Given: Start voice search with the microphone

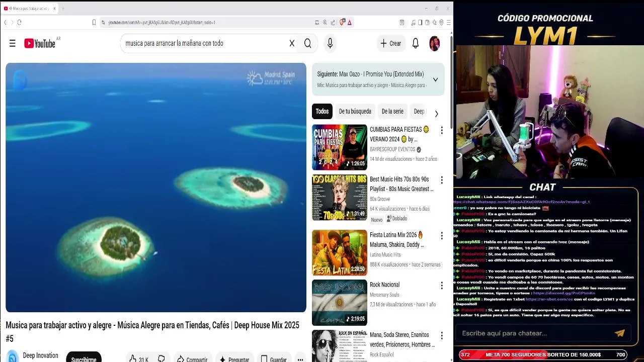Looking at the screenshot, I should tap(330, 43).
